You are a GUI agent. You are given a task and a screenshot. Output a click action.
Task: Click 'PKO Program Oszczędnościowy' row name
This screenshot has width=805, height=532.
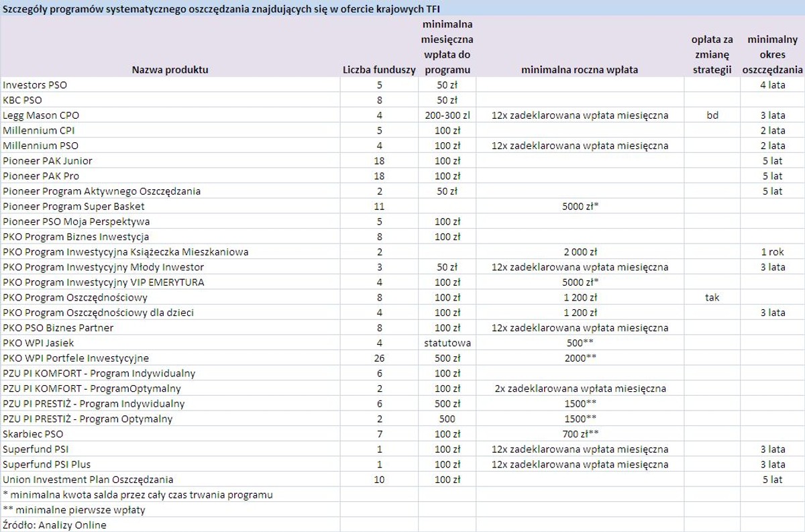click(75, 297)
